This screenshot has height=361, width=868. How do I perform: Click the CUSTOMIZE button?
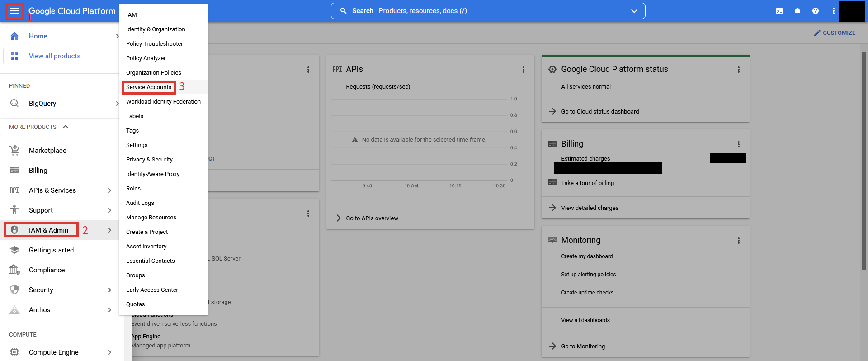click(835, 33)
